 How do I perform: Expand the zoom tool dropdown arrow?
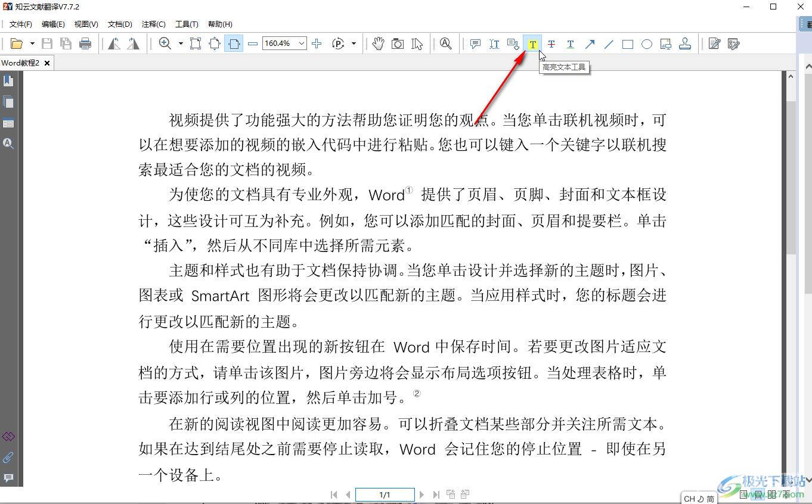point(181,43)
